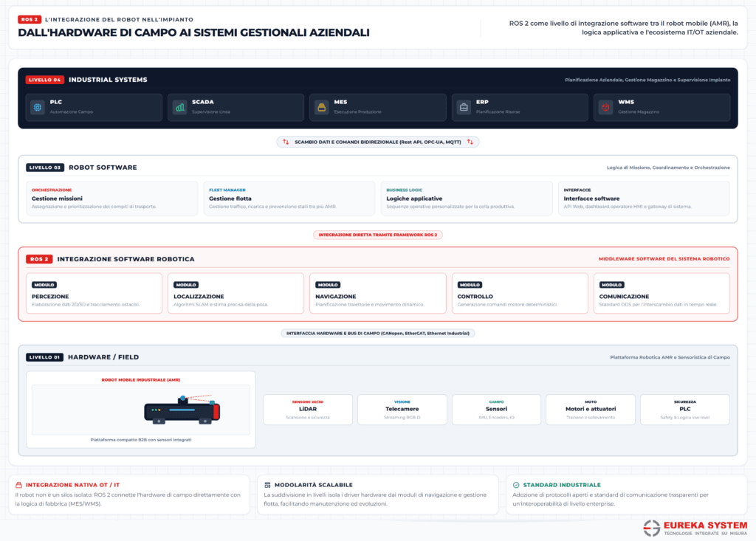Click the 'Robot Mobile Industriale (AMR)' label
Screen dimensions: 756x541
pos(141,380)
